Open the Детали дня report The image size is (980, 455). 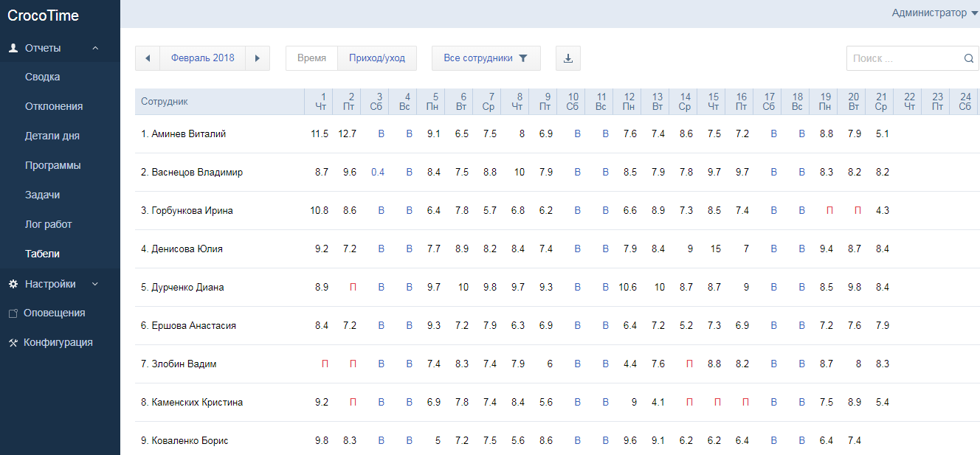[52, 136]
